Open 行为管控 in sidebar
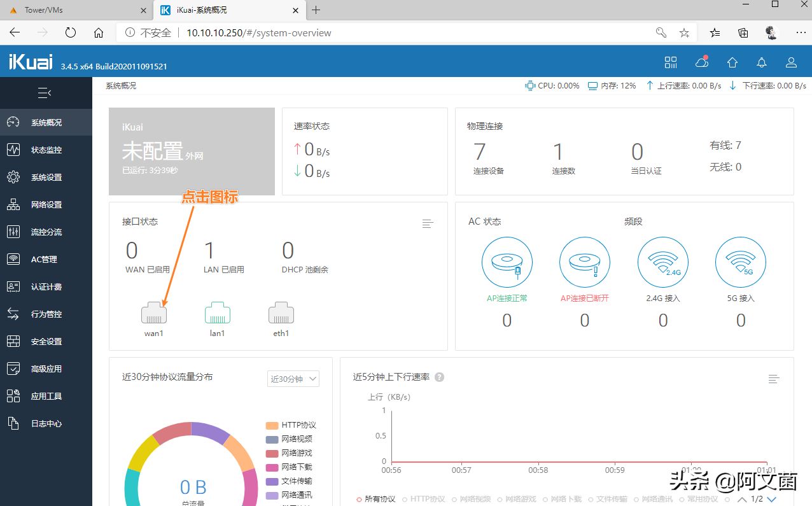Screen dimensions: 812x506 click(x=46, y=314)
